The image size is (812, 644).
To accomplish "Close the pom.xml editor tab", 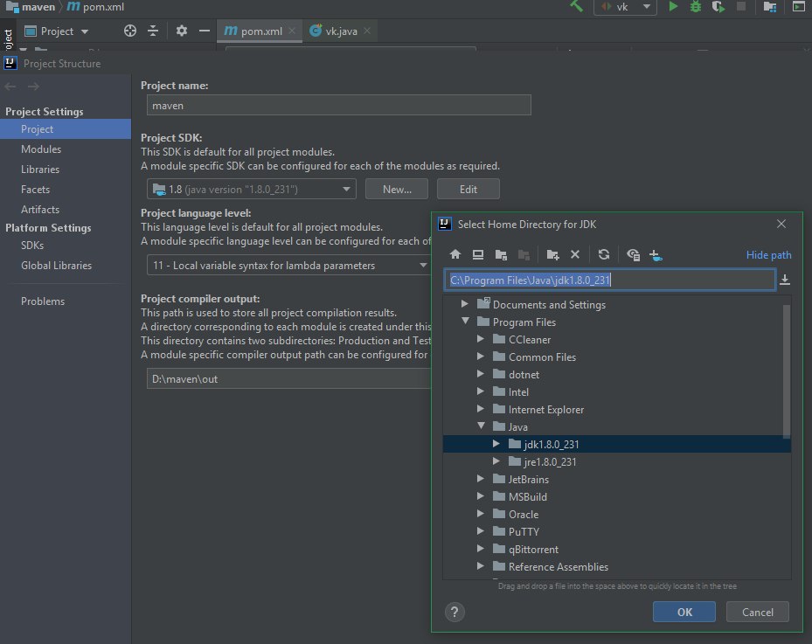I will (292, 31).
